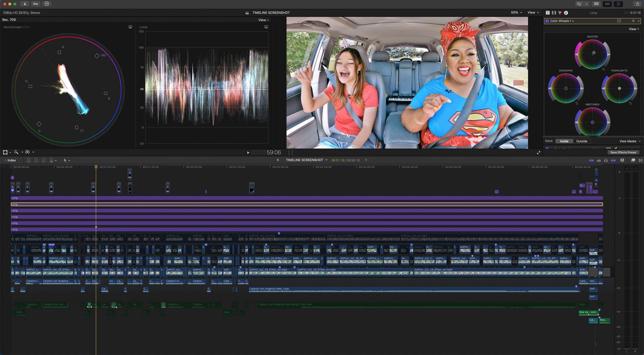644x355 pixels.
Task: Open the timeline Index
Action: (x=10, y=160)
